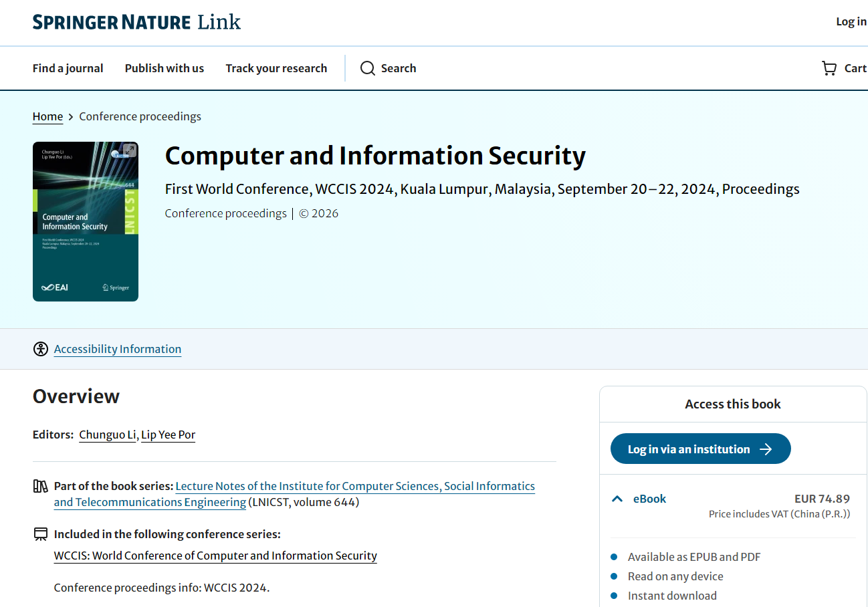Screen dimensions: 868x607
Task: Open the Lecture Notes book series link
Action: pos(294,494)
